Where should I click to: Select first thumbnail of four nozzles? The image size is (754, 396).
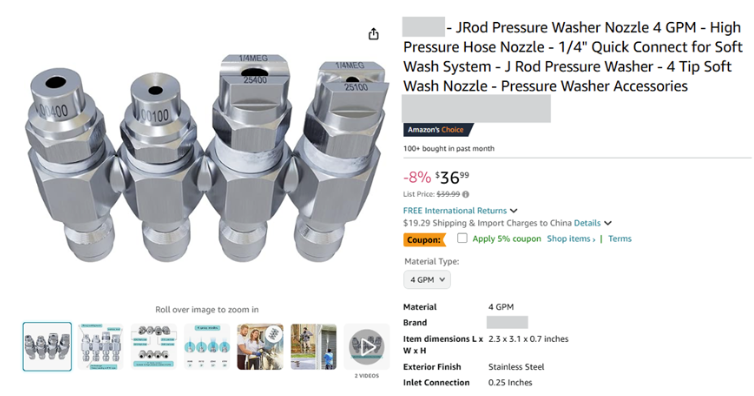tap(47, 346)
